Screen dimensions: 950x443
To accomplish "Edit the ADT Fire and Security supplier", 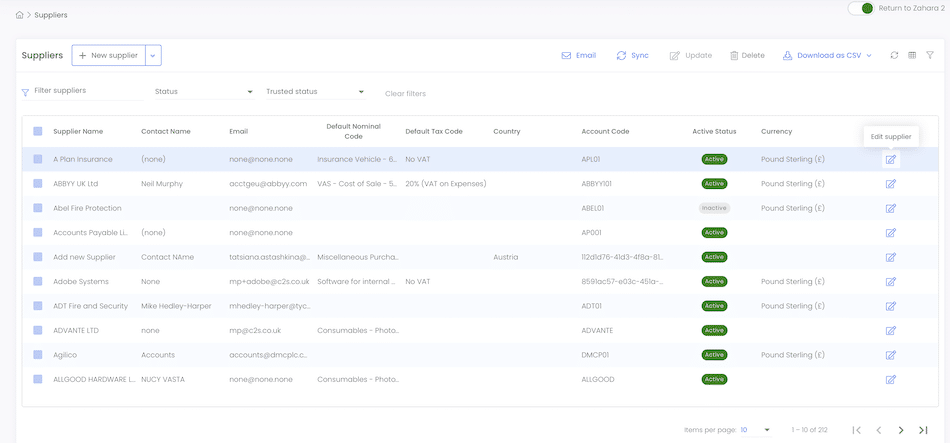I will 891,306.
